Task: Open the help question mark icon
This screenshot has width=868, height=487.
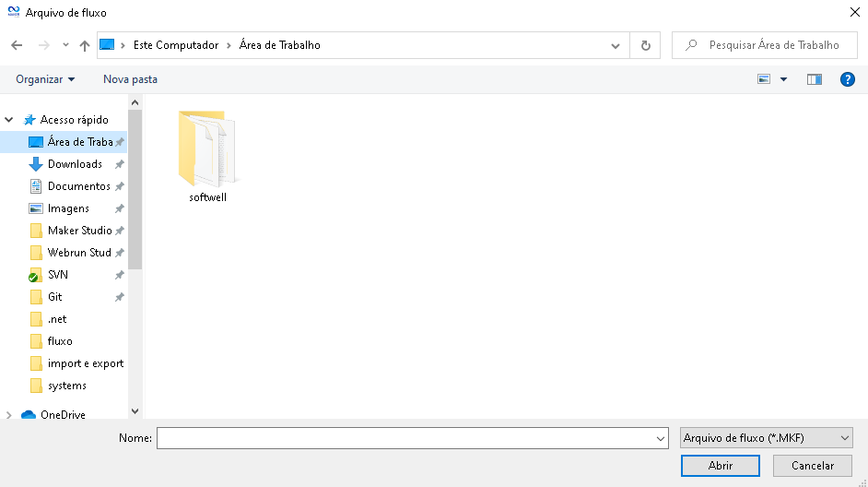Action: point(848,79)
